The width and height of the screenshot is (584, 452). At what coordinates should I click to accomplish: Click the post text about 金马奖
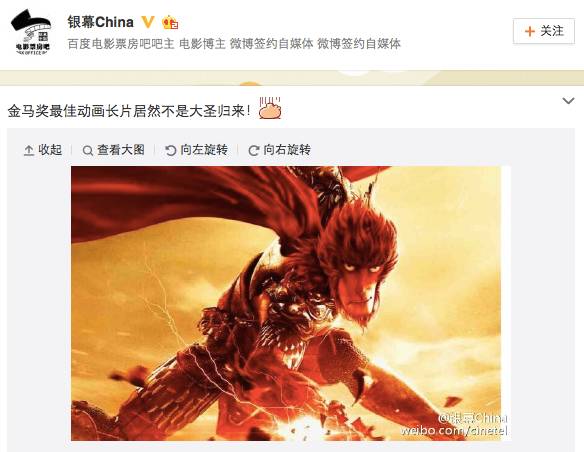coord(129,111)
